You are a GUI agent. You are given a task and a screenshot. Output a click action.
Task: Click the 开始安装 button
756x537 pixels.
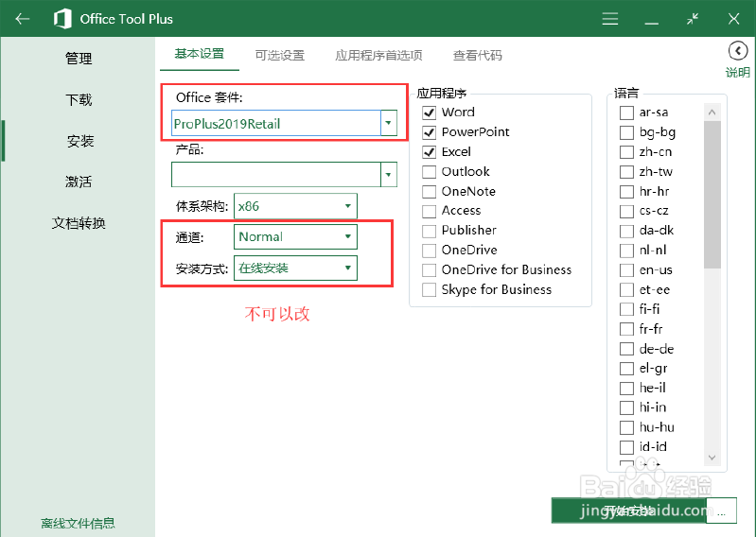pyautogui.click(x=629, y=511)
